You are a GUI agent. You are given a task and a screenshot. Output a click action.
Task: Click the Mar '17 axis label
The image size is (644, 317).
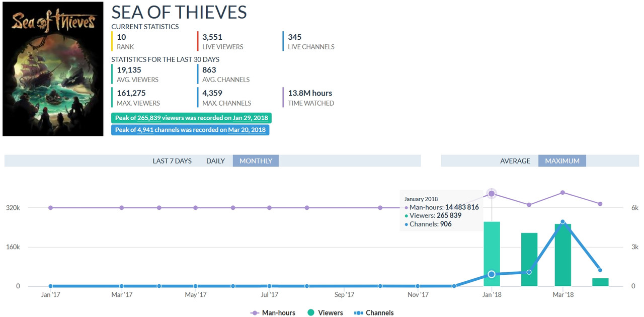click(x=122, y=295)
